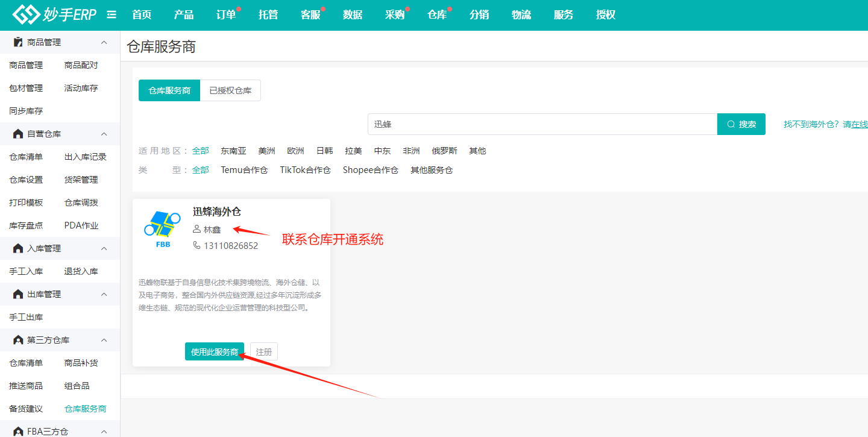Image resolution: width=868 pixels, height=437 pixels.
Task: Click the 入库管理 section house icon
Action: [x=18, y=248]
